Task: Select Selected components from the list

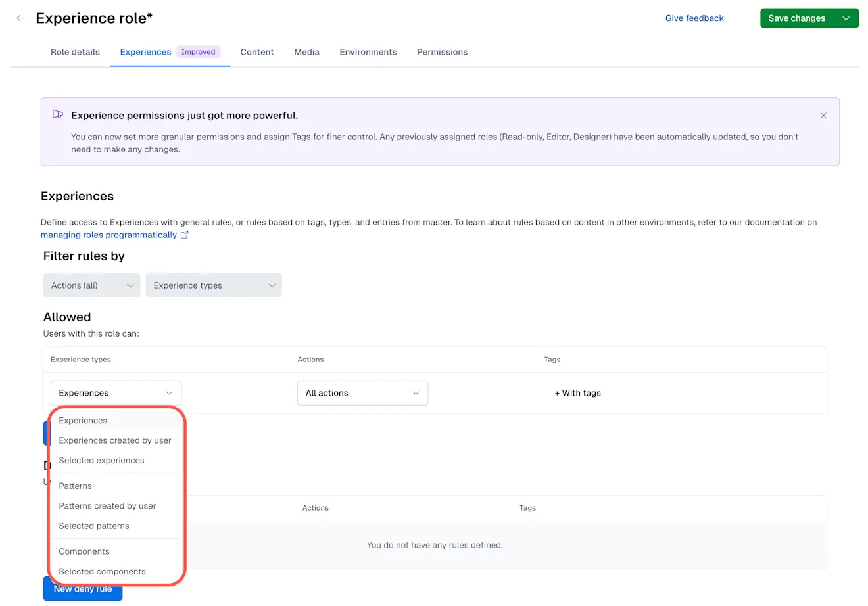Action: tap(102, 571)
